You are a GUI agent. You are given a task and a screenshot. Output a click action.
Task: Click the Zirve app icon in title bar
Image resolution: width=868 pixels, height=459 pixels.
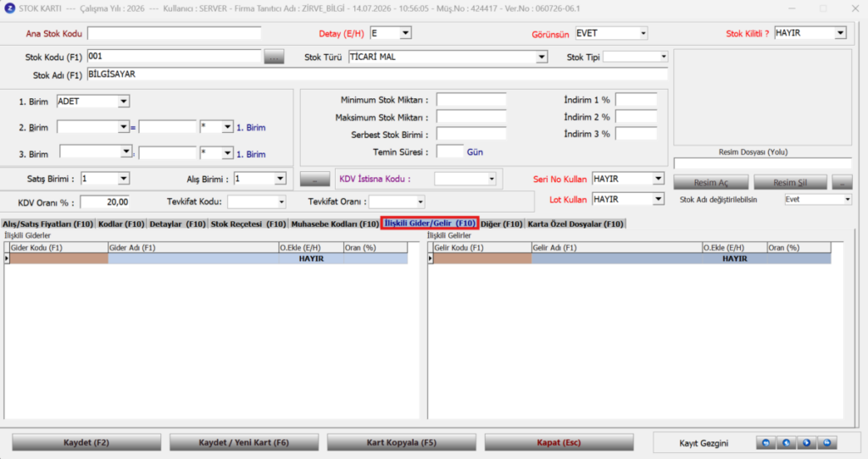9,8
